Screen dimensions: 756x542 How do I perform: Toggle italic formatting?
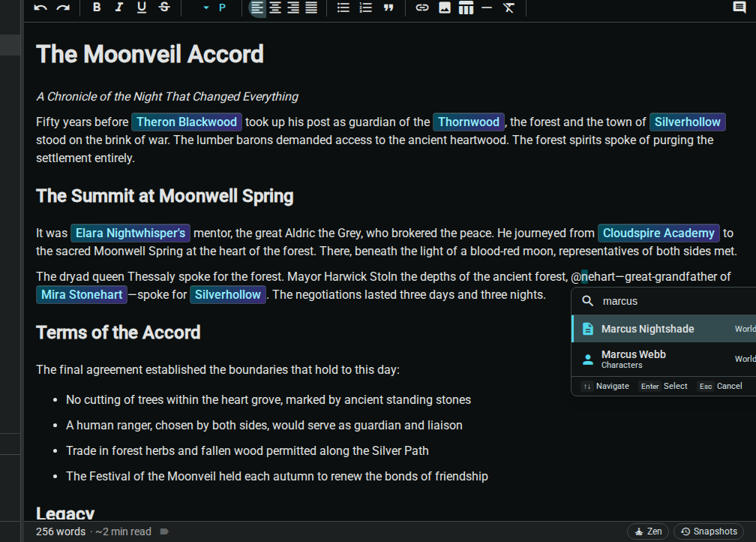point(119,8)
